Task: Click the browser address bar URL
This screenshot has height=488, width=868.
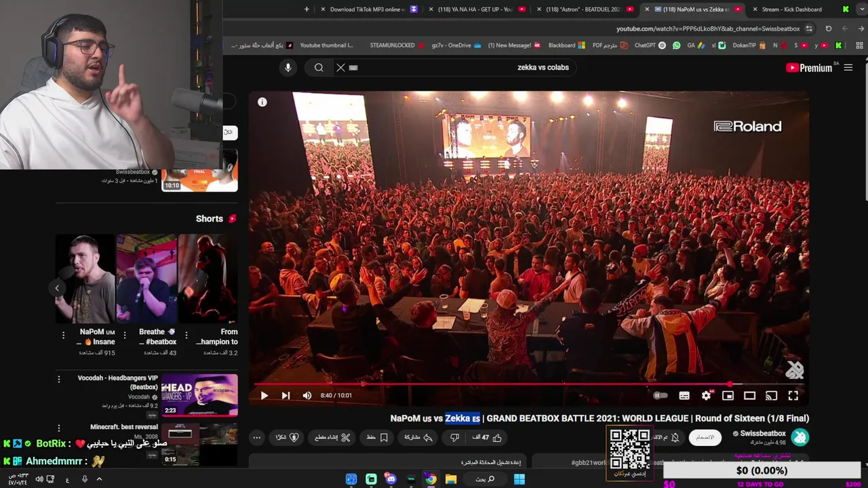Action: tap(707, 29)
